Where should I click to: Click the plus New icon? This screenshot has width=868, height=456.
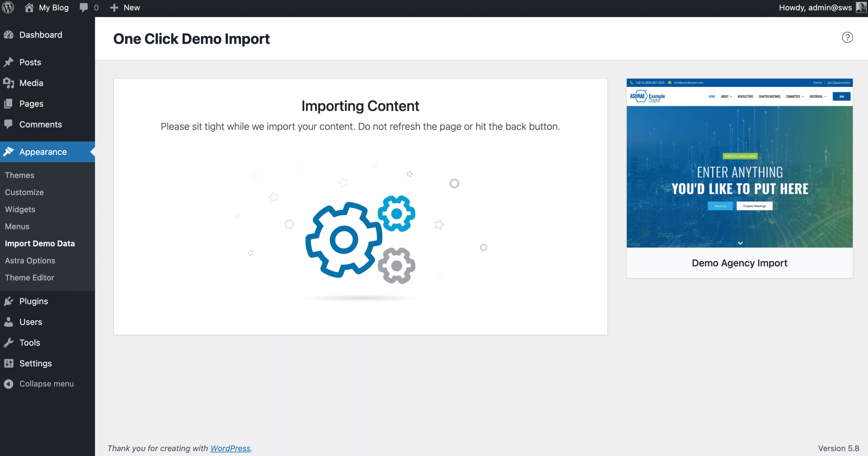coord(114,7)
